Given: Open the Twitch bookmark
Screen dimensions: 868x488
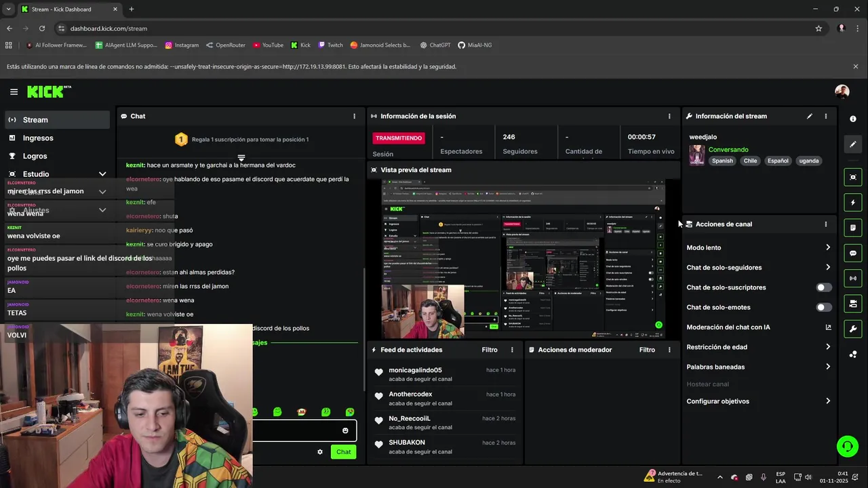Looking at the screenshot, I should coord(330,45).
